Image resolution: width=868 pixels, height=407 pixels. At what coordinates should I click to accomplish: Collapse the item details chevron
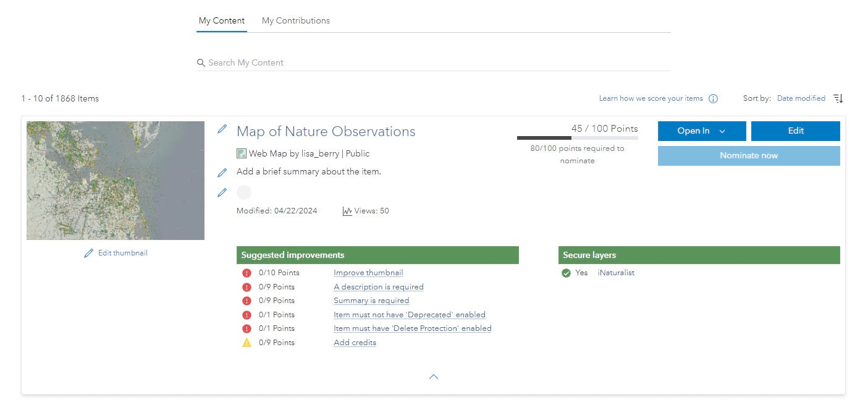click(x=434, y=377)
